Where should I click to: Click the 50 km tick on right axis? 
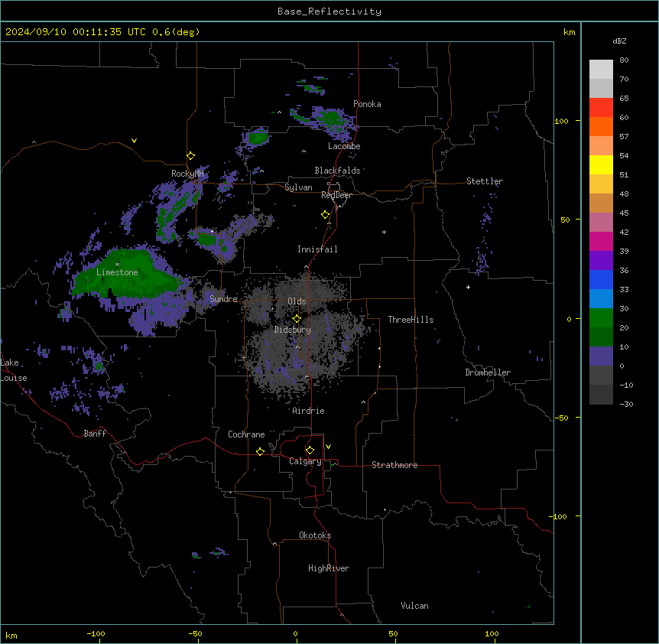click(x=565, y=220)
